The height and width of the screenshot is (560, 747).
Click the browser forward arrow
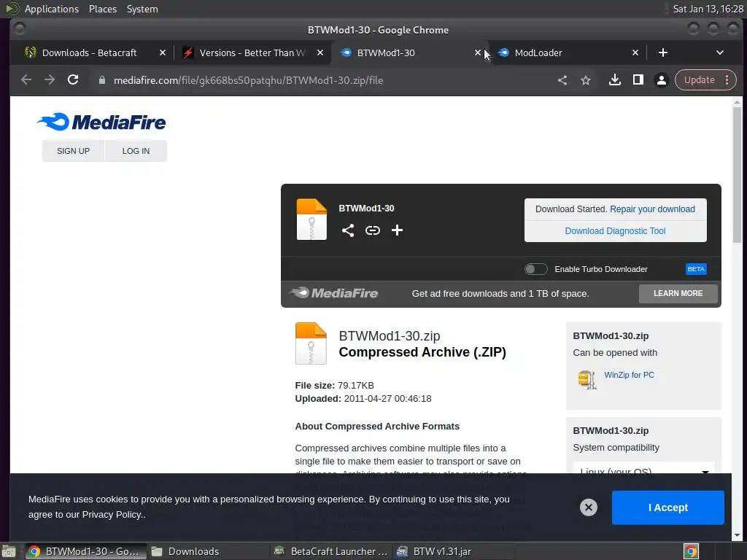50,80
